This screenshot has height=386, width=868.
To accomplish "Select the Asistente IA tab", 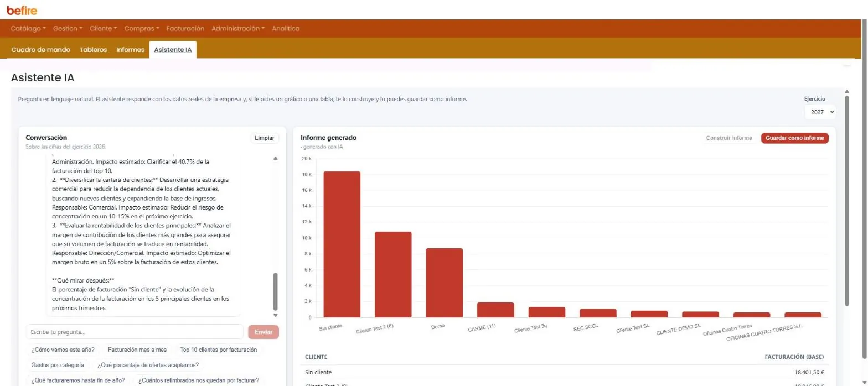I will pyautogui.click(x=173, y=50).
